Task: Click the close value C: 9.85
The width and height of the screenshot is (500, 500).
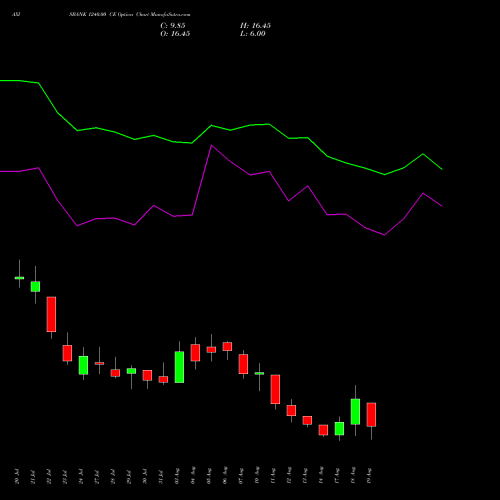Action: pyautogui.click(x=173, y=26)
